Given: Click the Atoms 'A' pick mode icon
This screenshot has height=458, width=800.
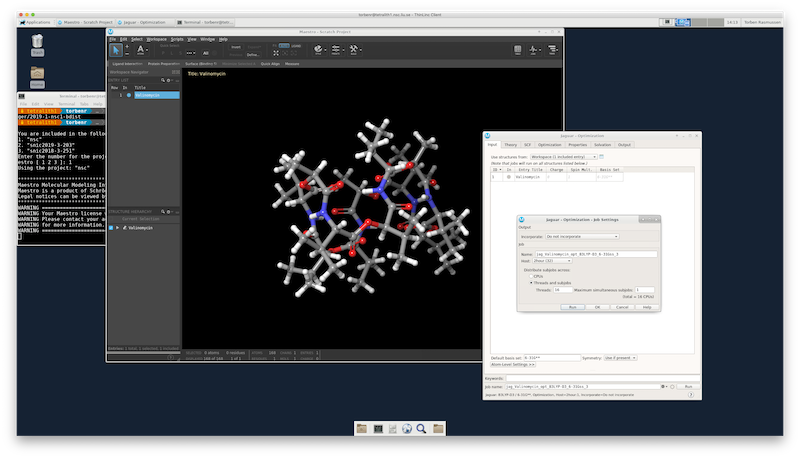Looking at the screenshot, I should coord(140,49).
